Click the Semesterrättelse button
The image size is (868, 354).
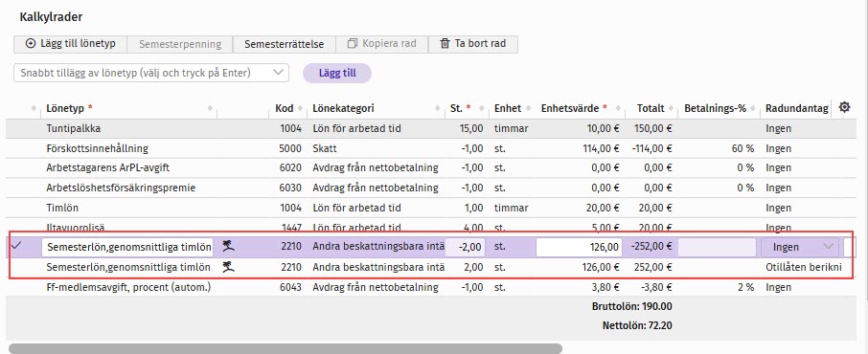point(284,44)
